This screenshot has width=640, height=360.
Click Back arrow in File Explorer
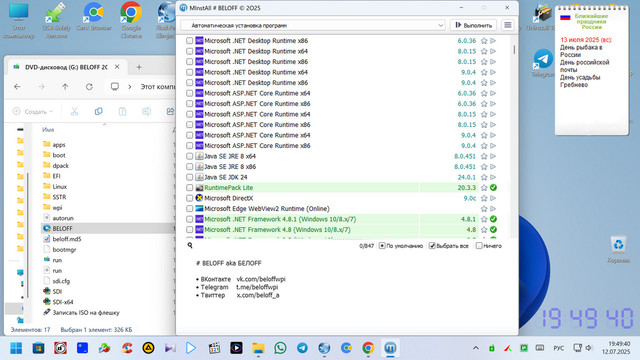17,87
